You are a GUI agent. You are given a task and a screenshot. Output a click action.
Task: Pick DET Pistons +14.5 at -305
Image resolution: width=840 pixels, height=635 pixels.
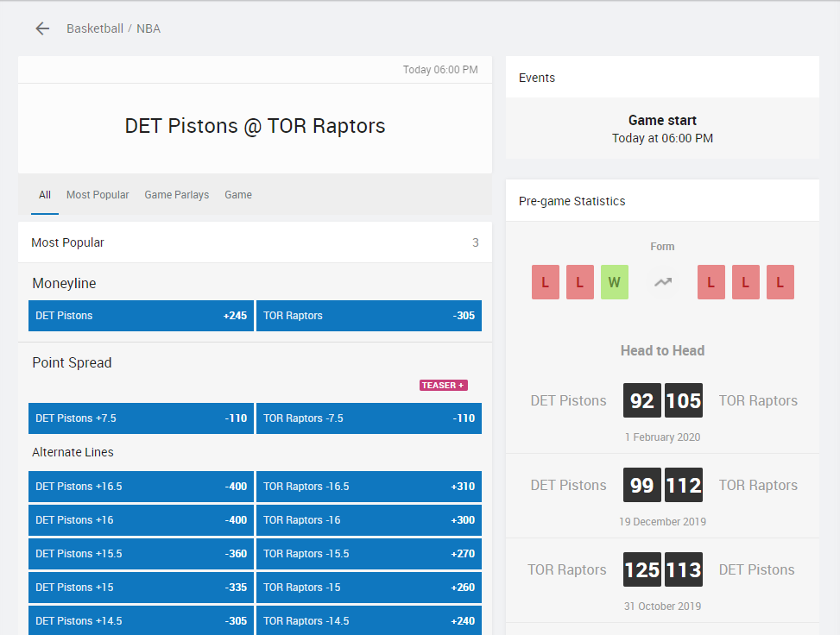coord(141,620)
